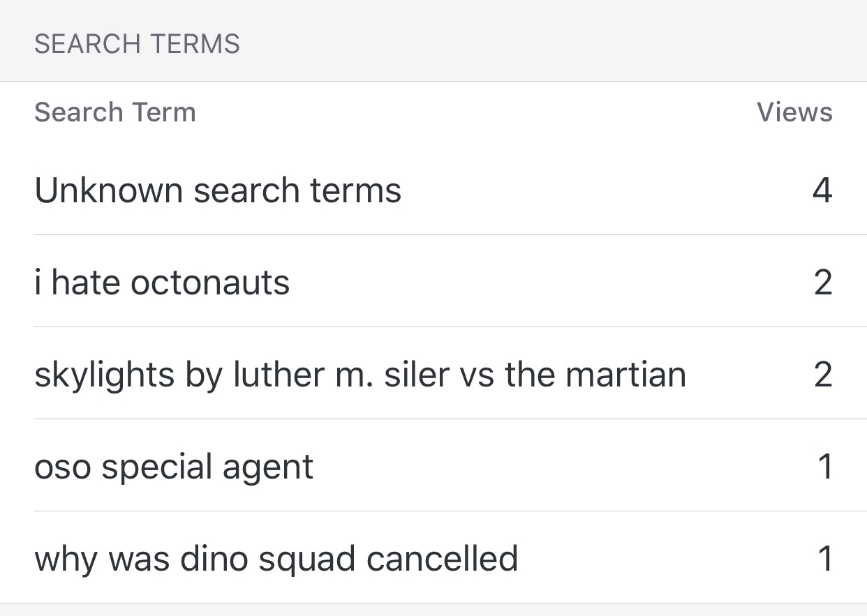Image resolution: width=867 pixels, height=616 pixels.
Task: Click view count 4 for Unknown search terms
Action: (822, 190)
